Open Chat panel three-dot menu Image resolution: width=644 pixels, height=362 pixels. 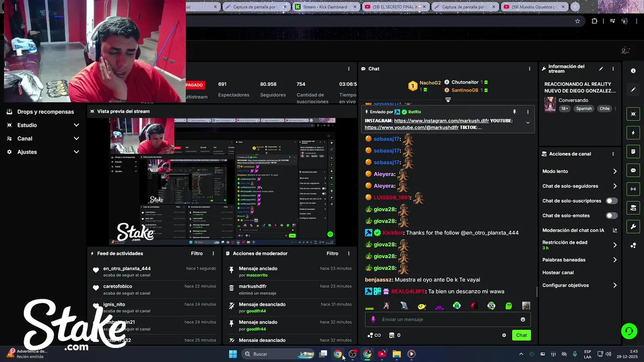tap(529, 69)
